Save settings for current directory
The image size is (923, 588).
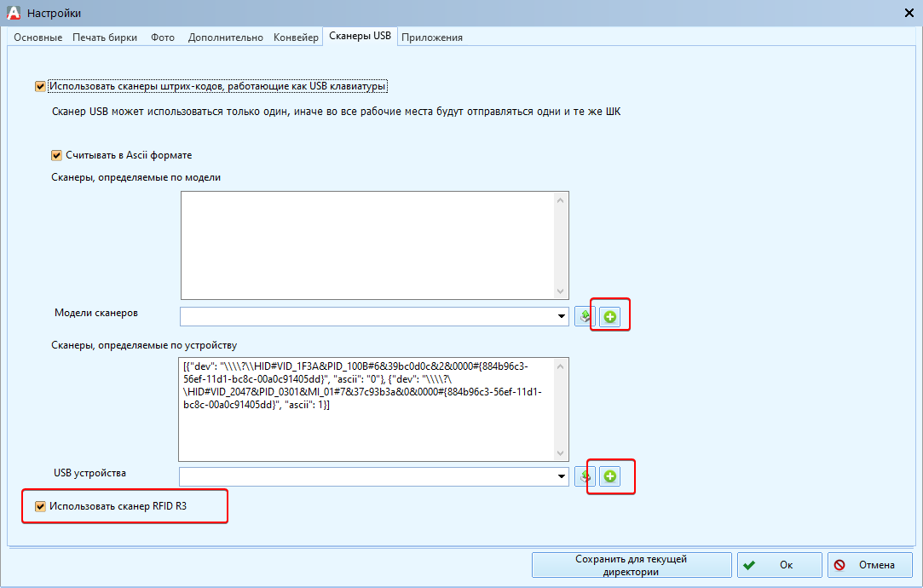coord(632,565)
